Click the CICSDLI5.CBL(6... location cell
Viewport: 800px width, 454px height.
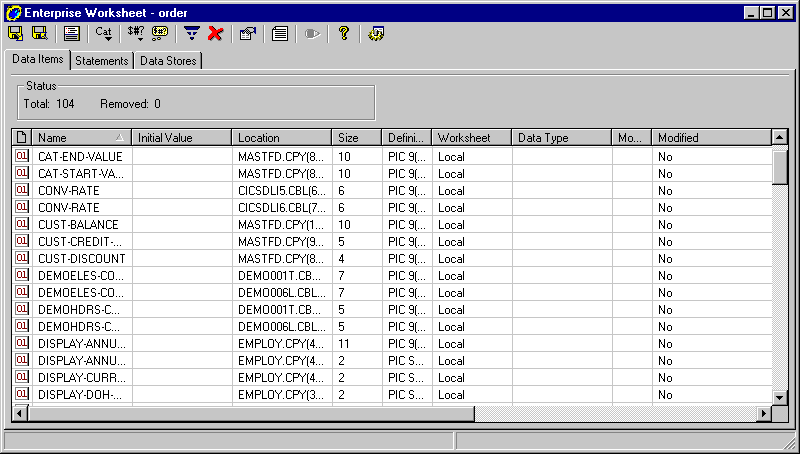pyautogui.click(x=282, y=191)
